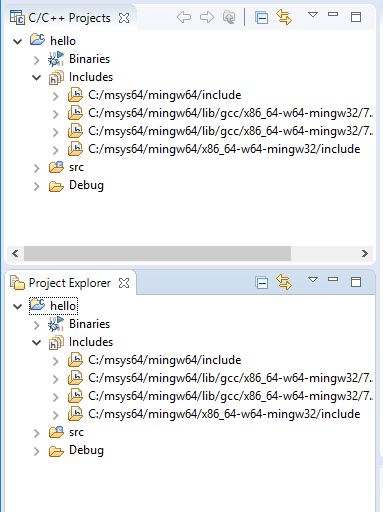383x512 pixels.
Task: Click Debug folder icon in Project Explorer
Action: pos(56,451)
